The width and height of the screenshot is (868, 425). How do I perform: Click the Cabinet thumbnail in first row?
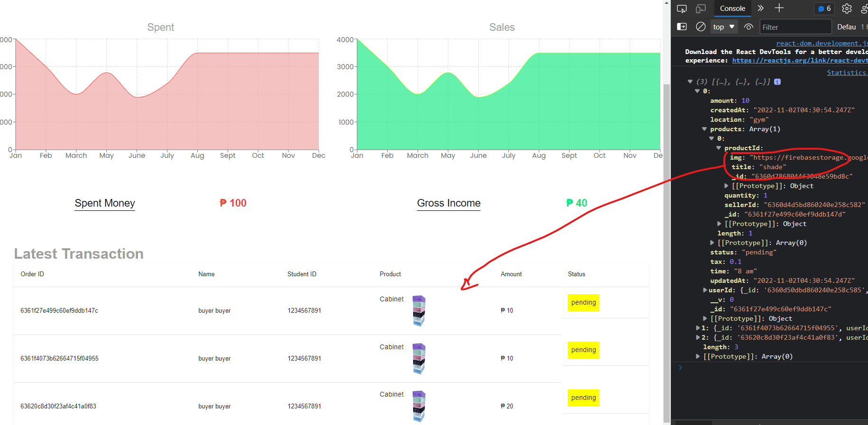(419, 311)
